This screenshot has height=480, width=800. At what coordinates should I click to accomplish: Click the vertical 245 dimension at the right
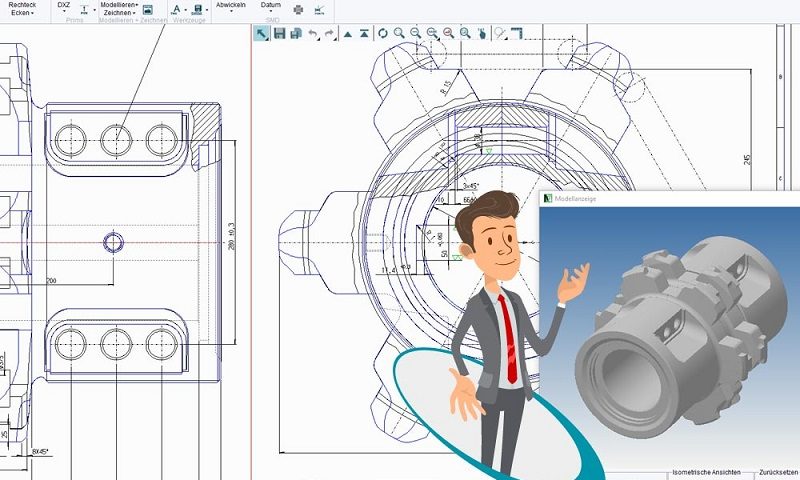747,160
